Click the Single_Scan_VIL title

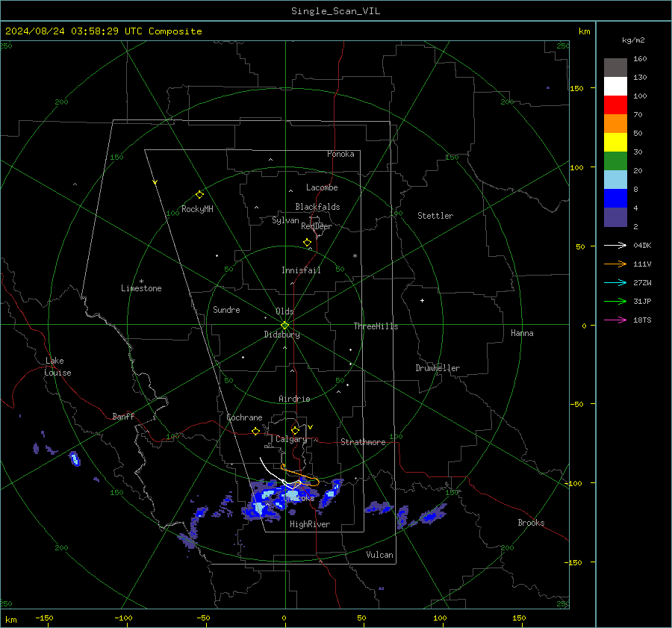(335, 11)
